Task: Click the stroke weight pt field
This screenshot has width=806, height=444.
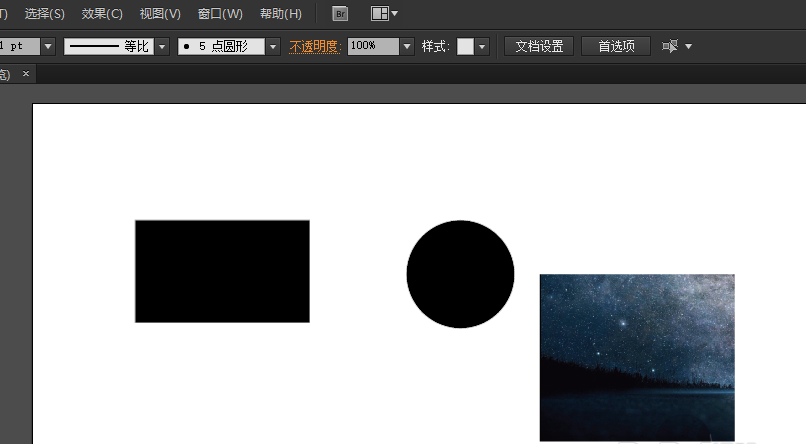Action: (x=20, y=46)
